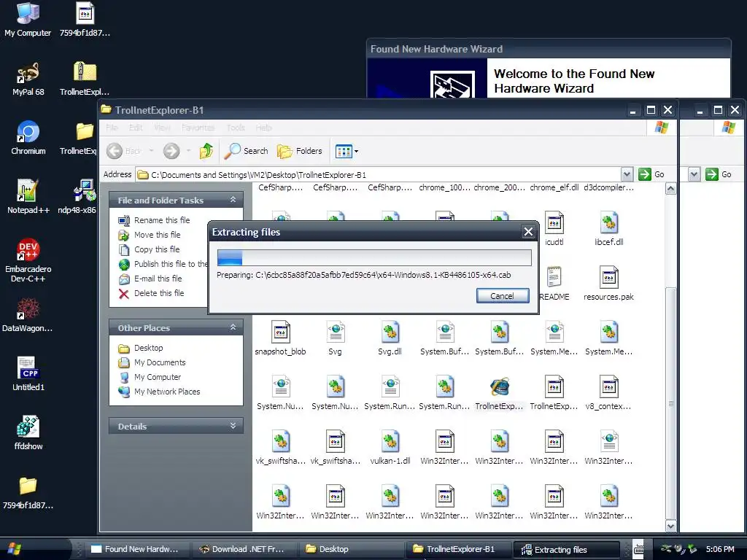Select vulkan-1.dll file
This screenshot has height=560, width=747.
pos(390,448)
